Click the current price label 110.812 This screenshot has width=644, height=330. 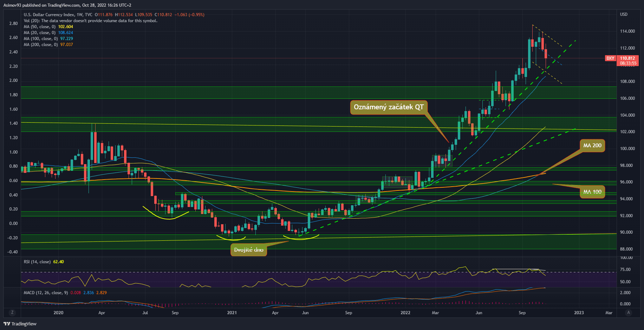pos(627,58)
